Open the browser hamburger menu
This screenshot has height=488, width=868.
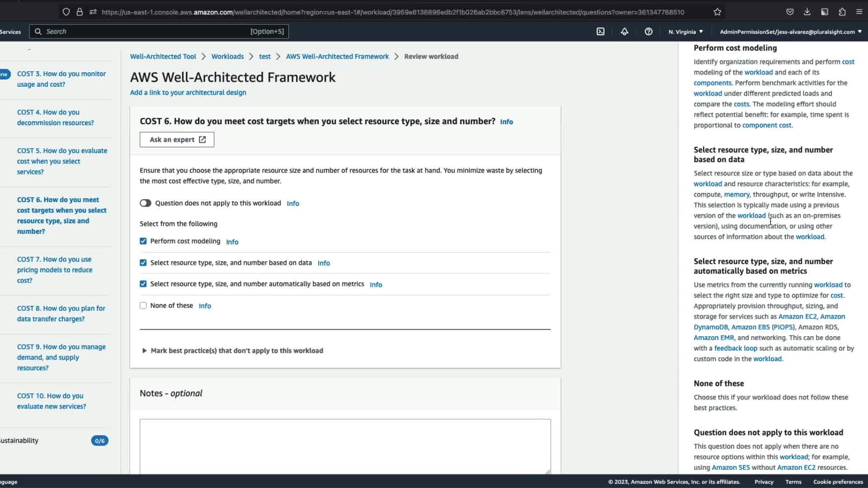tap(859, 12)
